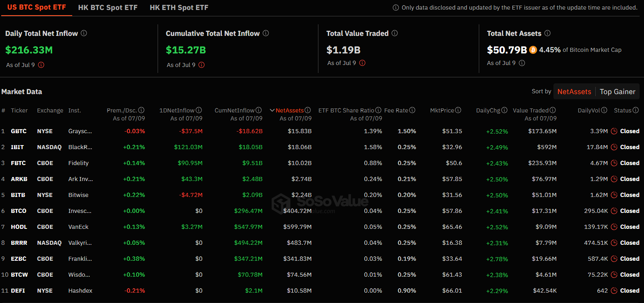Sort table by CumNetInflow column header
Screen dimensions: 644x303
235,110
